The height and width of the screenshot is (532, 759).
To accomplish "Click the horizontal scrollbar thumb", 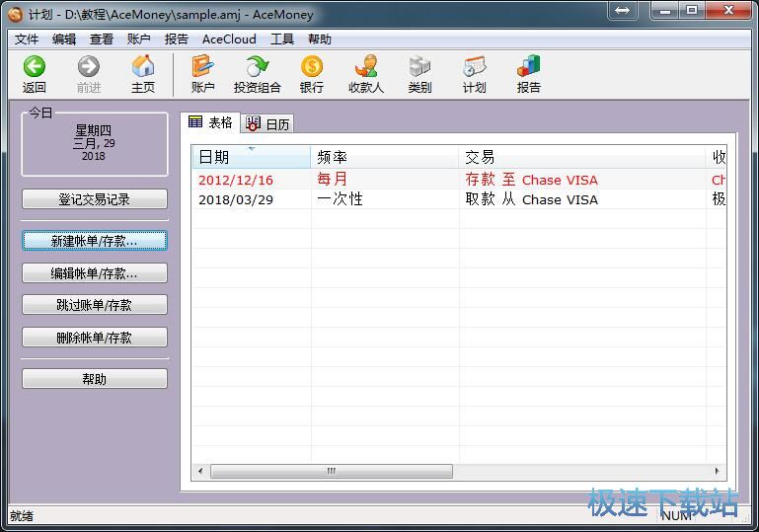I will [x=332, y=471].
